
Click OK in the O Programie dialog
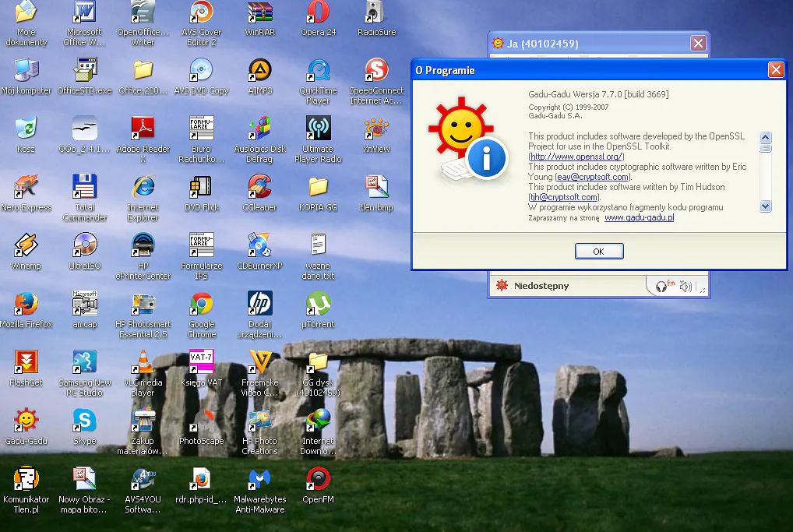[599, 252]
